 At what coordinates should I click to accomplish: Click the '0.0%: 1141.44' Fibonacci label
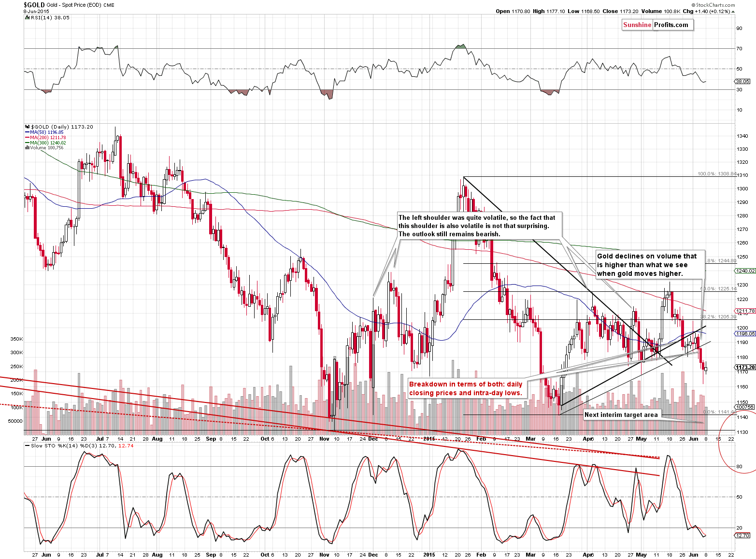coord(719,412)
